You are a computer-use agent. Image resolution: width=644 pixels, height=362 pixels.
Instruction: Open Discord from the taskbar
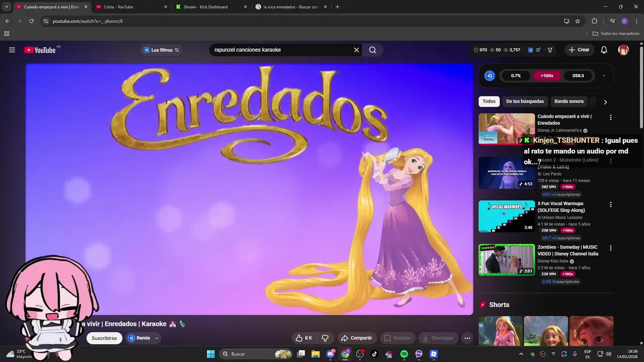click(x=331, y=354)
